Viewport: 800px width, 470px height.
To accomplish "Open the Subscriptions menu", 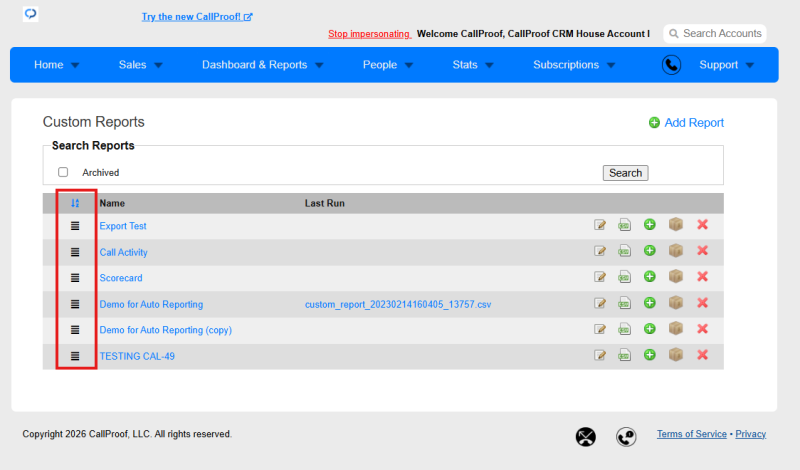I will click(566, 65).
